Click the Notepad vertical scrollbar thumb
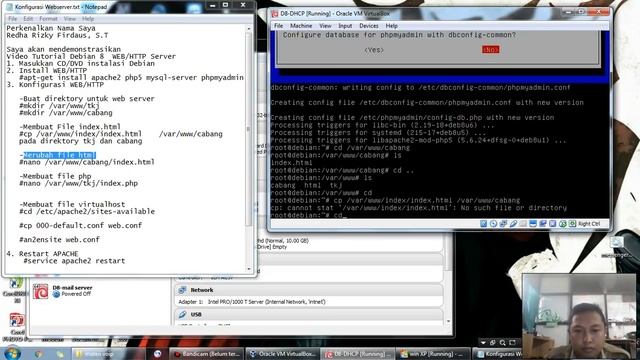The height and width of the screenshot is (360, 640). [x=249, y=129]
